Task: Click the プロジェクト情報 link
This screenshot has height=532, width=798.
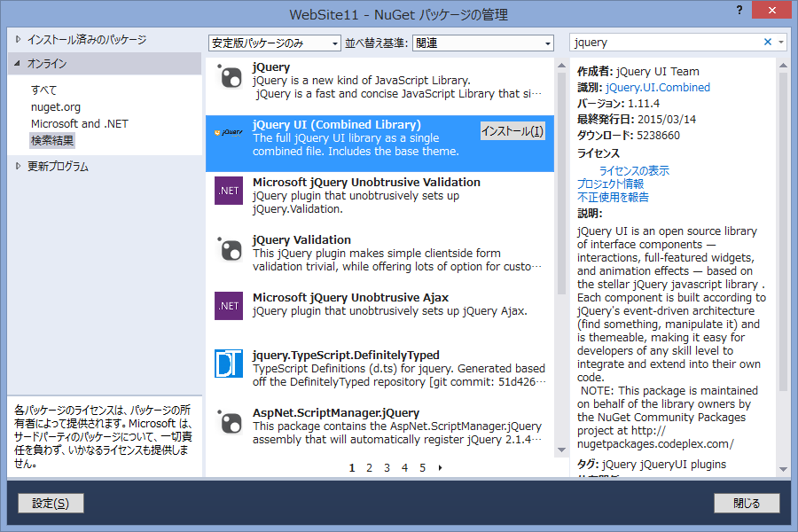Action: (x=612, y=184)
